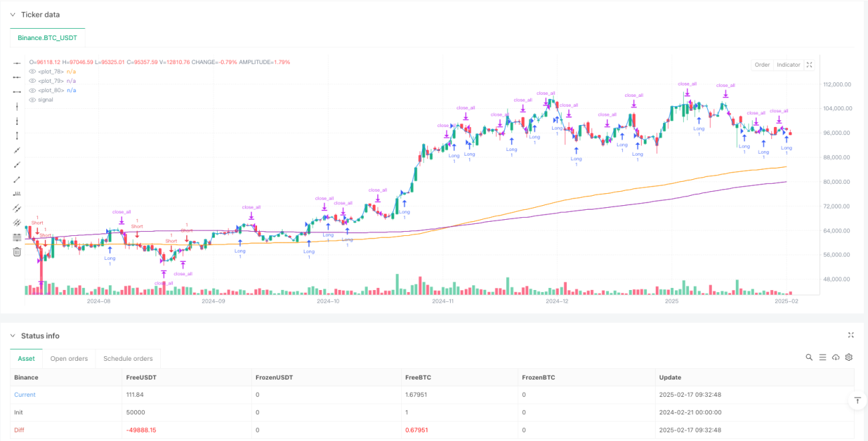
Task: Toggle visibility of plot_80
Action: pos(32,90)
